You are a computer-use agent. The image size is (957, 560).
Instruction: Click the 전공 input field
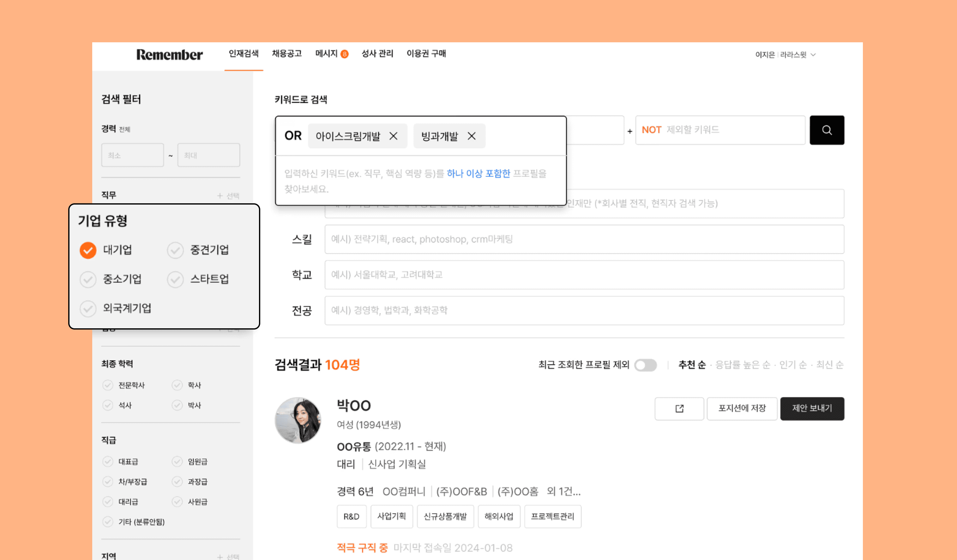pos(584,311)
